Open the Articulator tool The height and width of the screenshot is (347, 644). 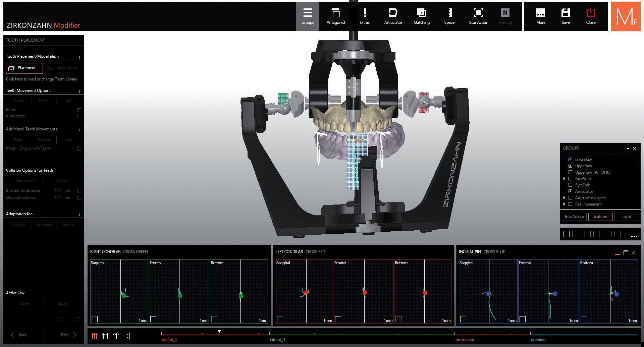click(x=393, y=16)
